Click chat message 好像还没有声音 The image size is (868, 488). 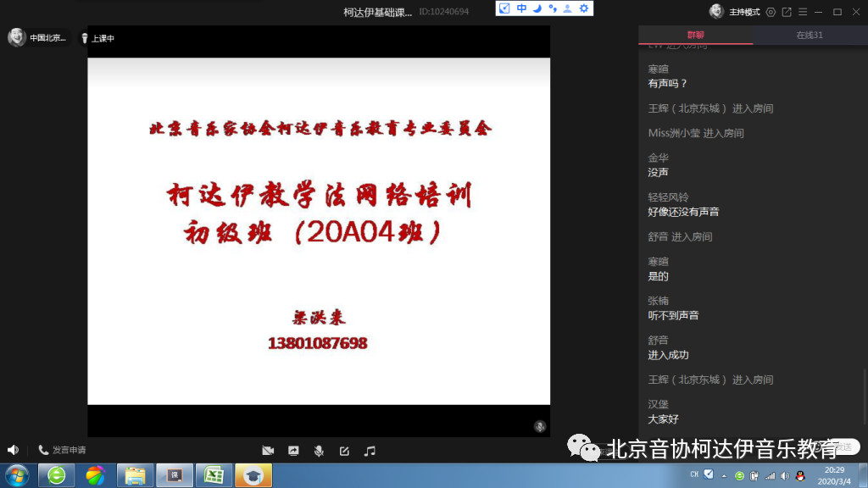point(683,212)
